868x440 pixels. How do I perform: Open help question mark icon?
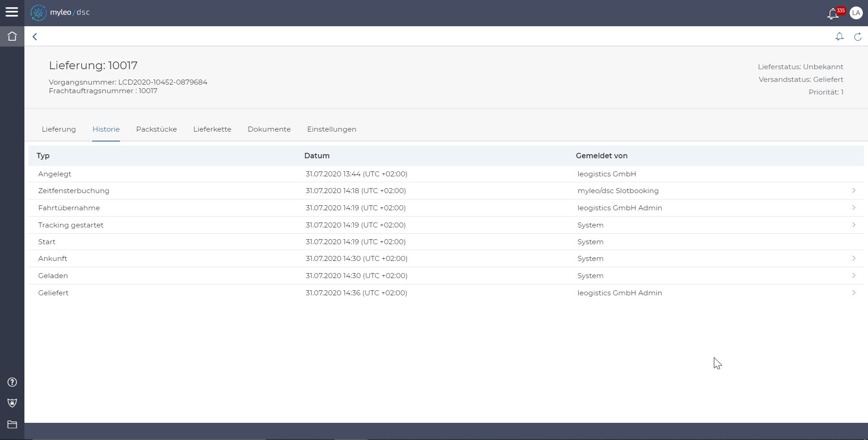coord(12,382)
